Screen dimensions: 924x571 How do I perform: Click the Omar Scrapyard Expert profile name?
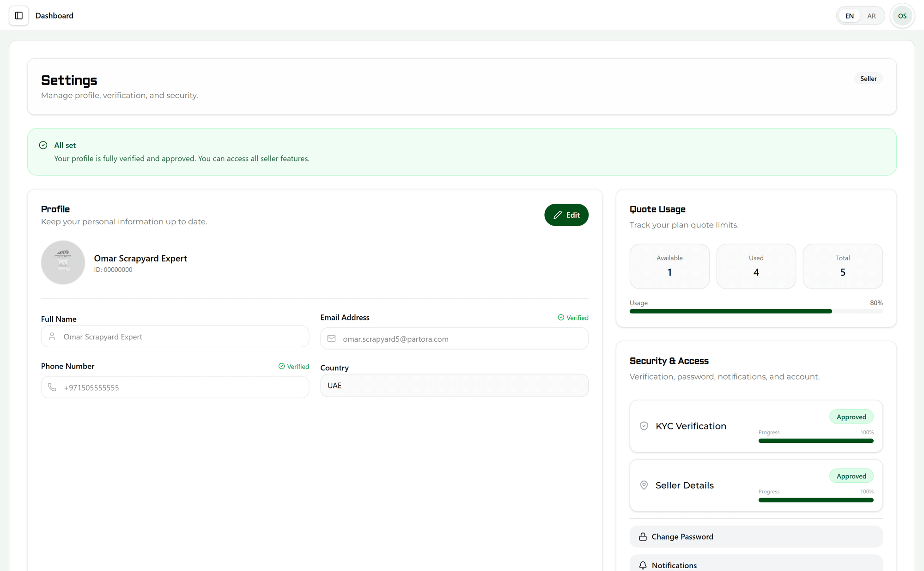click(x=140, y=258)
